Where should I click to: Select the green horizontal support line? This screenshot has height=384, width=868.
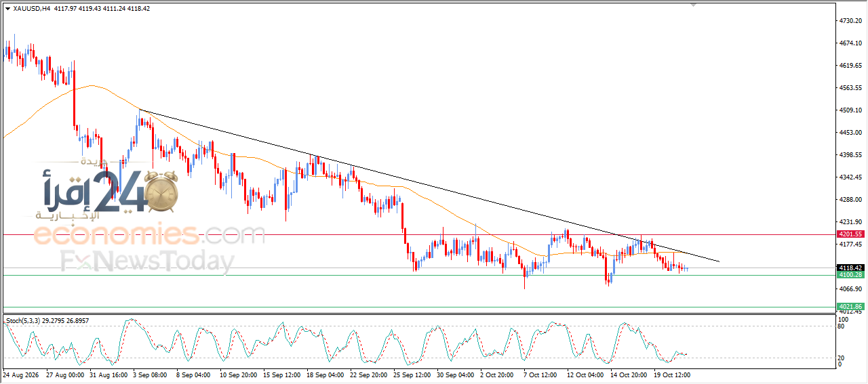418,275
